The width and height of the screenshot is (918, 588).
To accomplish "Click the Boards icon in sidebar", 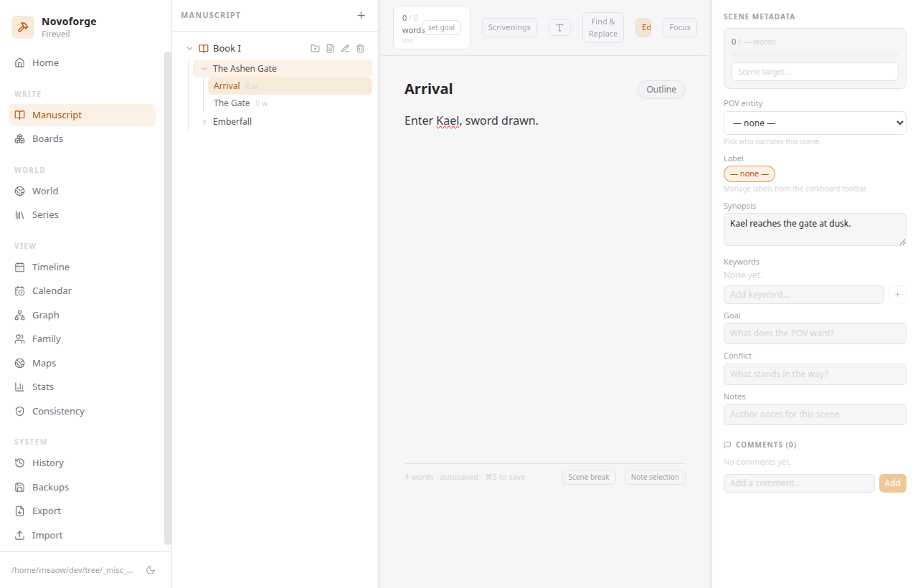I will (20, 138).
